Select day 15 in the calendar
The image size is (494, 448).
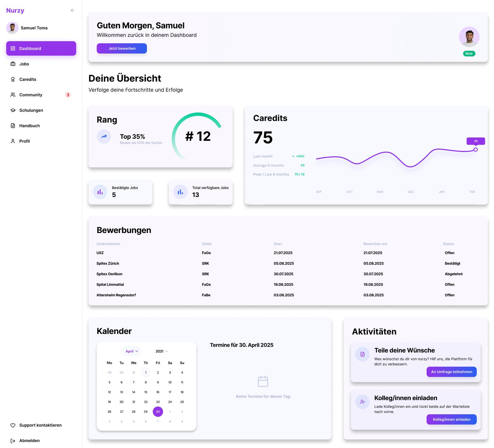click(146, 392)
